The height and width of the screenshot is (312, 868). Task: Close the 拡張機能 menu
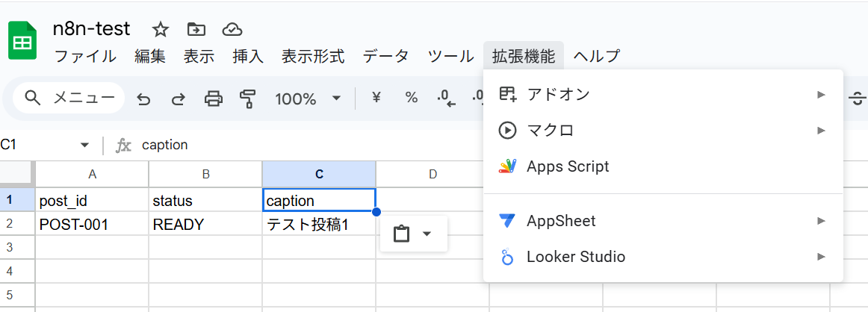[x=524, y=56]
